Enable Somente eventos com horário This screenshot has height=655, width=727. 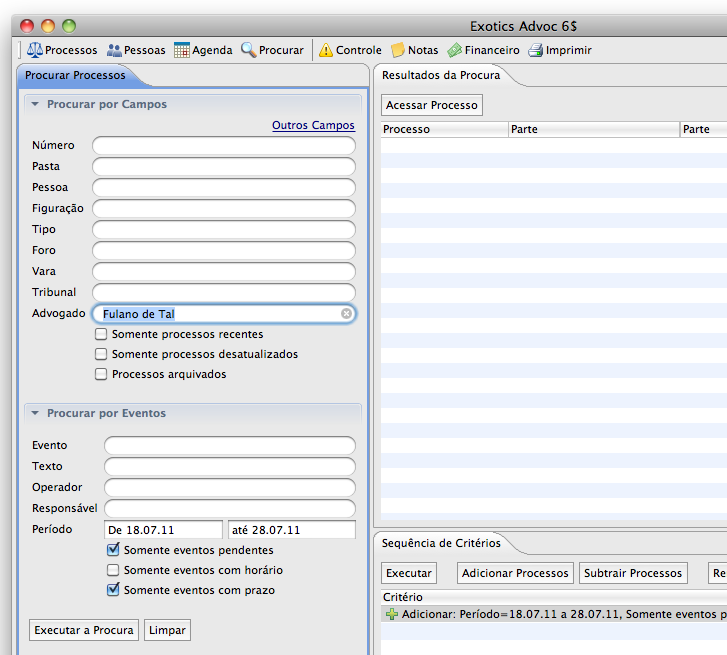coord(113,570)
